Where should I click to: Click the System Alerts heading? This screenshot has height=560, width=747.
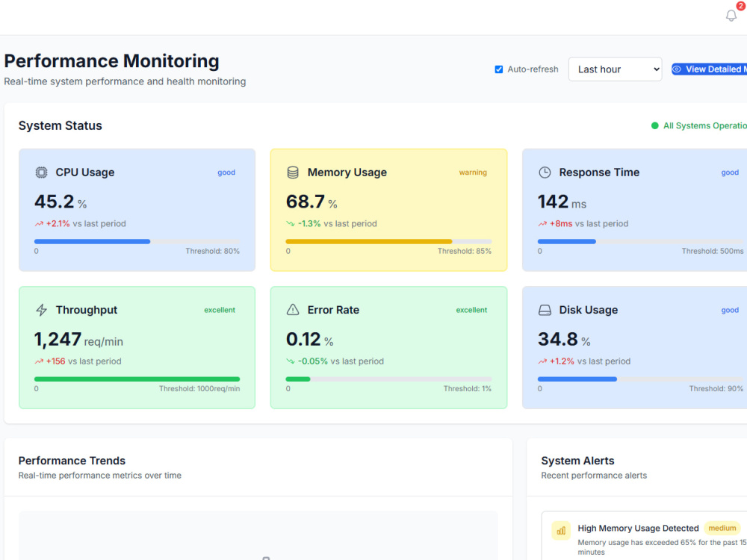click(577, 461)
